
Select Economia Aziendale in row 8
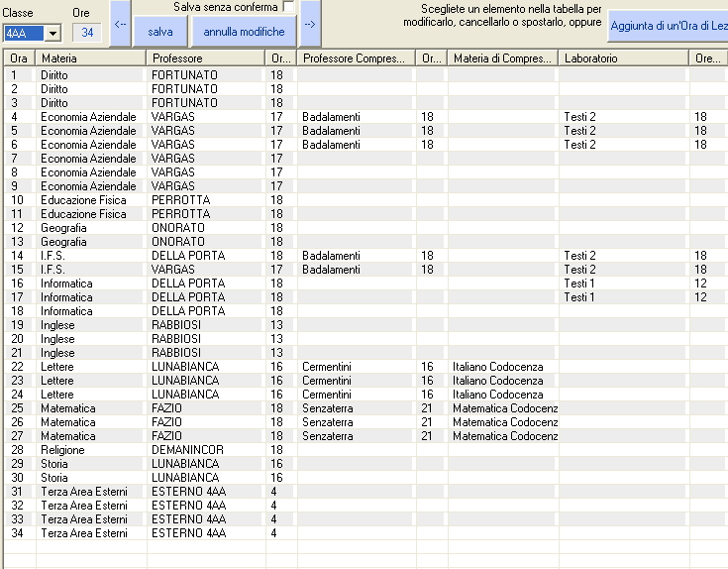(x=88, y=172)
